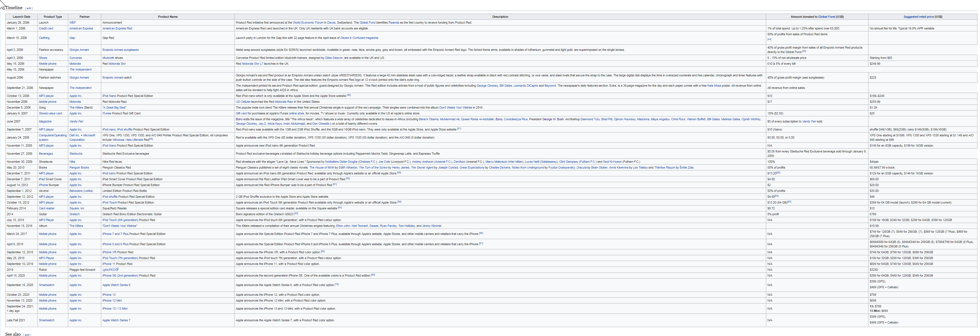This screenshot has height=336, width=980.
Task: Open the Penguin Books partner link
Action: tap(79, 168)
